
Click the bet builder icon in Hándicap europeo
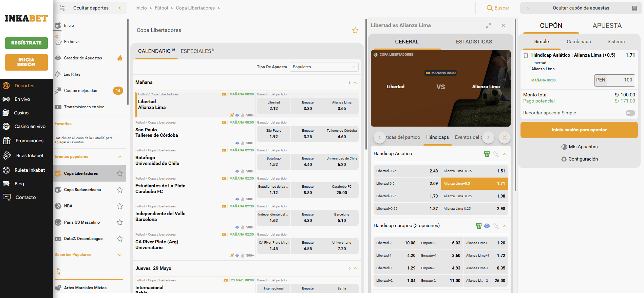tap(487, 226)
